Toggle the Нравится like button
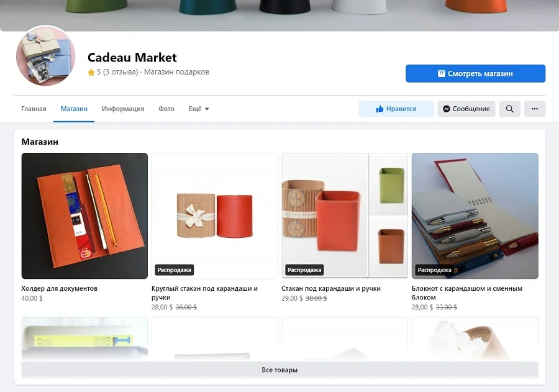Viewport: 559px width, 392px height. point(396,109)
